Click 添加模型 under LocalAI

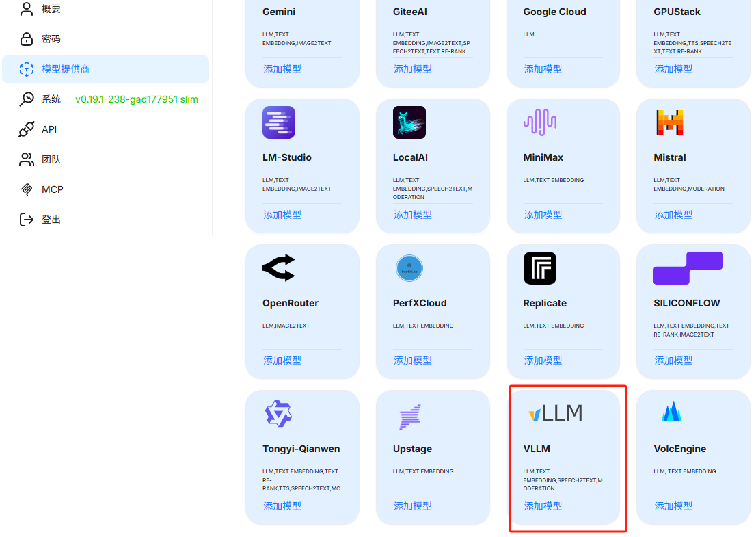413,215
